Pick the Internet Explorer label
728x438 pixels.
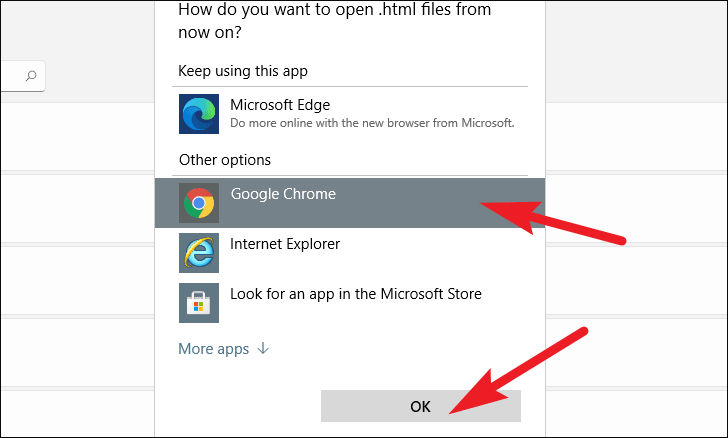pyautogui.click(x=285, y=244)
